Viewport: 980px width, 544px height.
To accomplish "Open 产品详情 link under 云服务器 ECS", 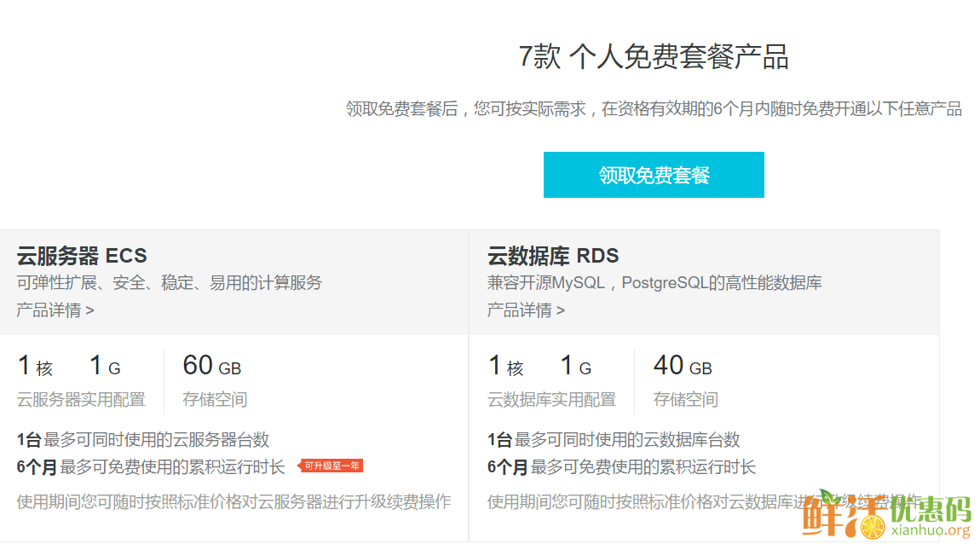I will [x=55, y=310].
